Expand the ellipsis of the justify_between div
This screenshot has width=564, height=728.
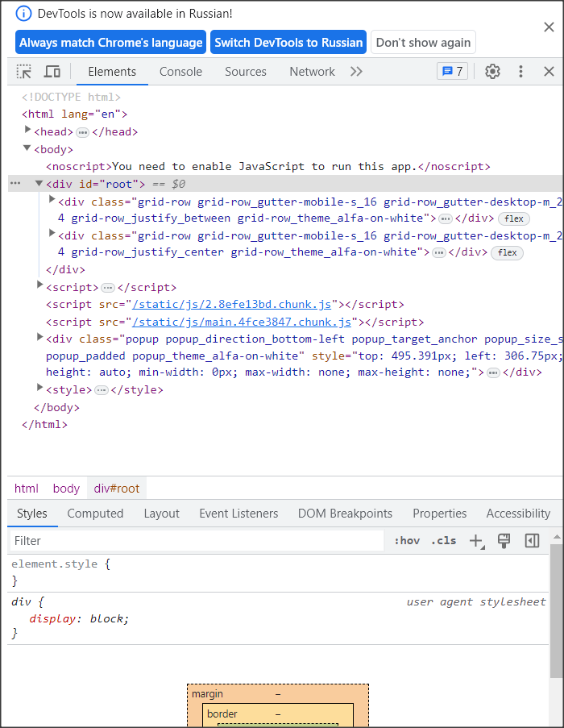(446, 218)
